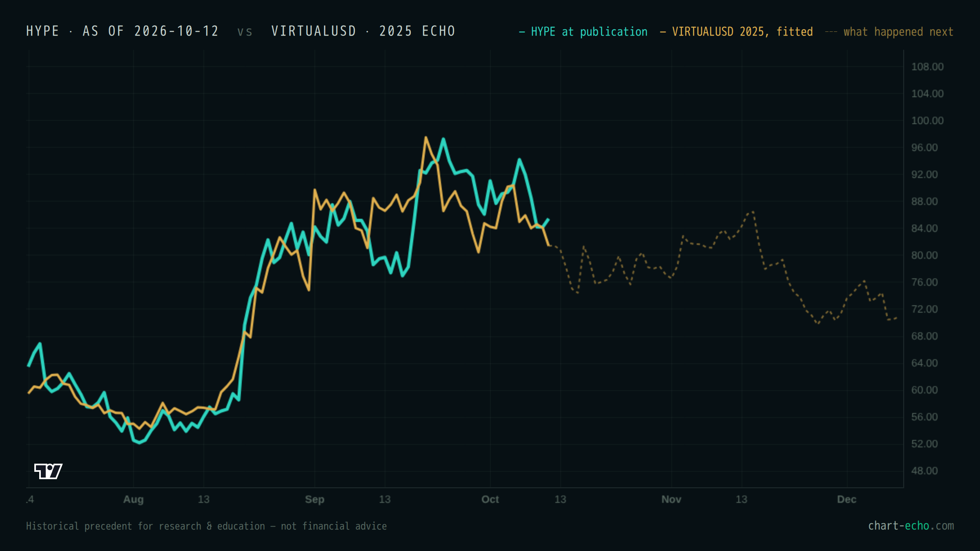Screen dimensions: 980x551
Task: Click the Aug date axis label
Action: [x=134, y=500]
